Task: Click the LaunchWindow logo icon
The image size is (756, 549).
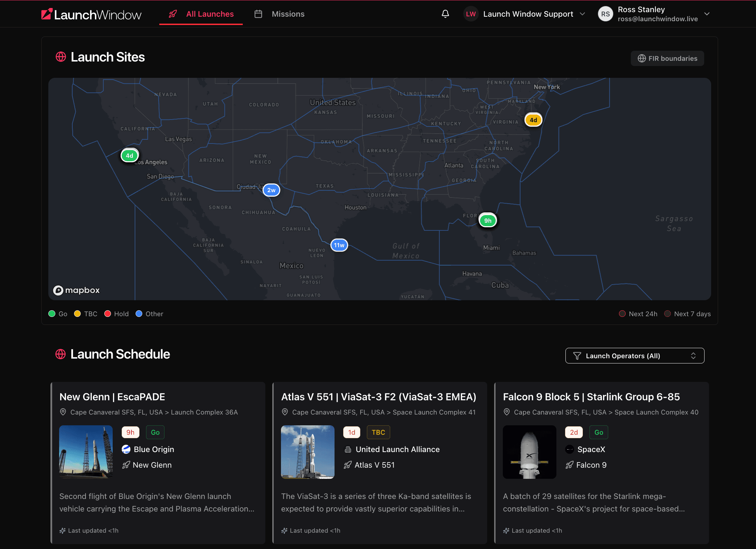Action: coord(47,14)
